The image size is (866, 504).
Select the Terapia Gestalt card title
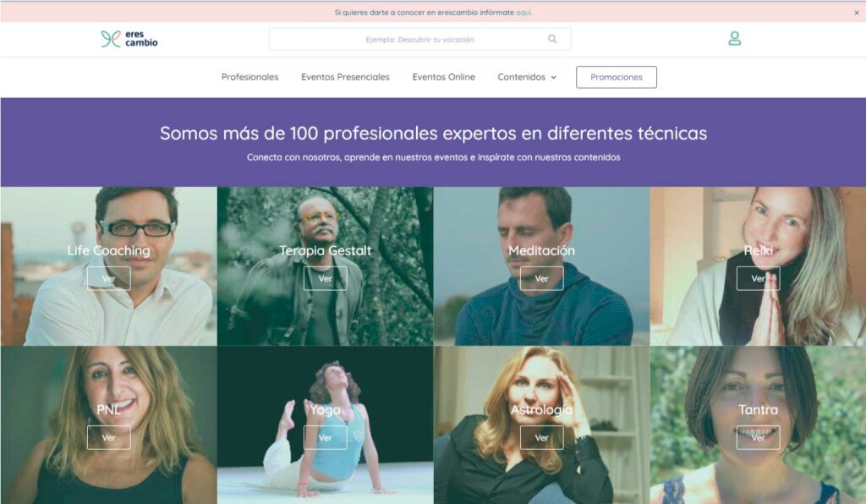(x=326, y=250)
